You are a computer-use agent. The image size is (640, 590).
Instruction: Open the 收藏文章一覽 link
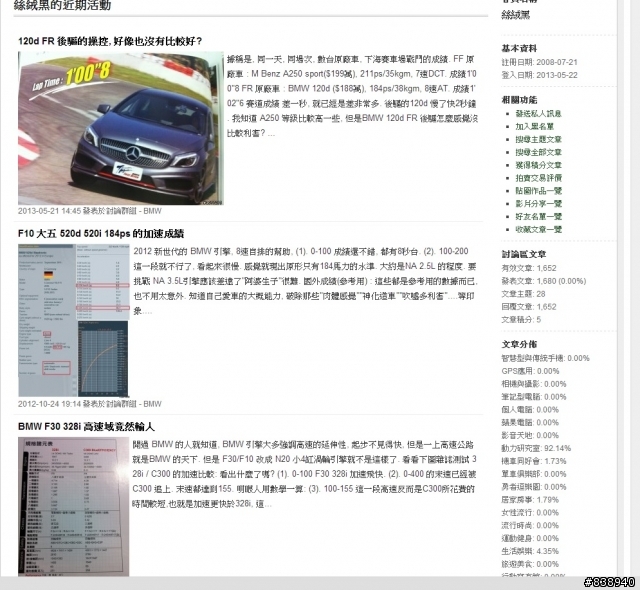(x=538, y=229)
